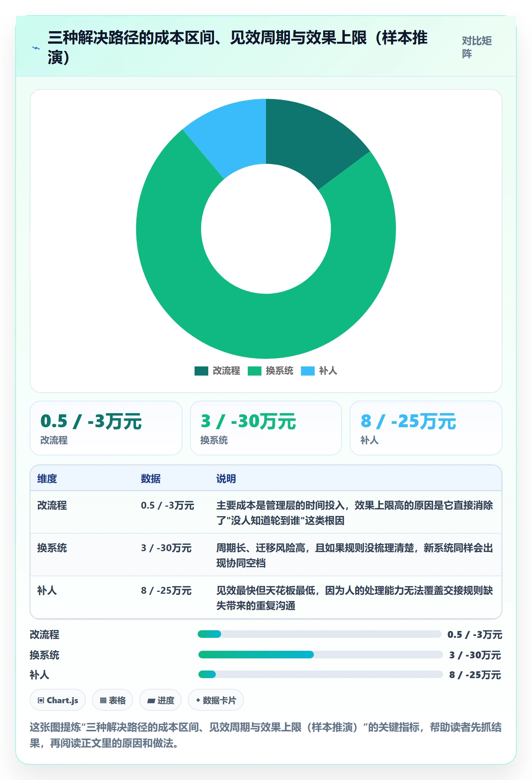Click the table data cell 3 / -30万元

[166, 548]
